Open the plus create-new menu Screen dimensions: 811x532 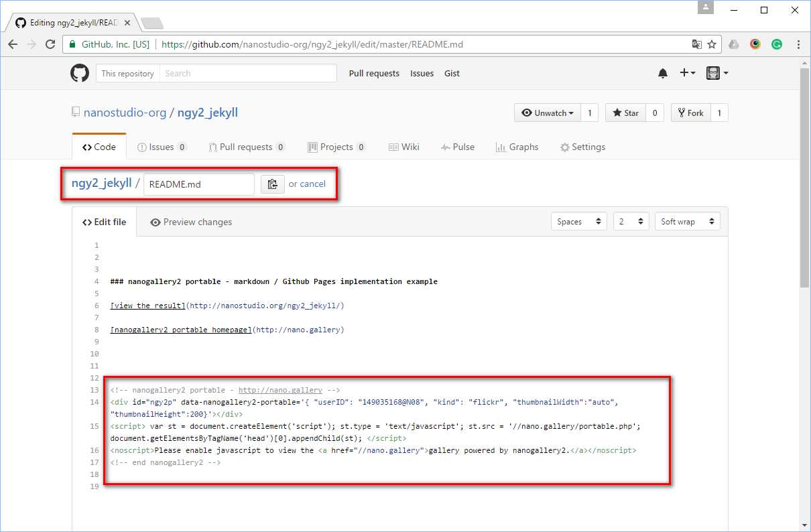[688, 73]
